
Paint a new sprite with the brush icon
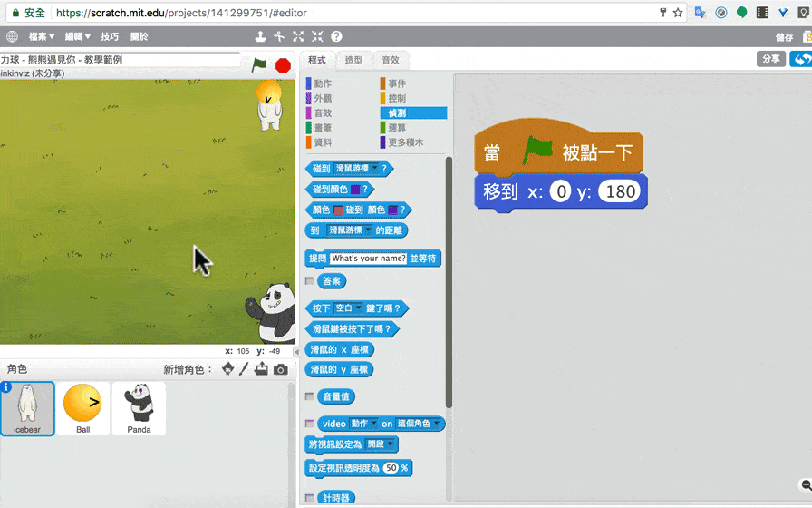tap(244, 368)
